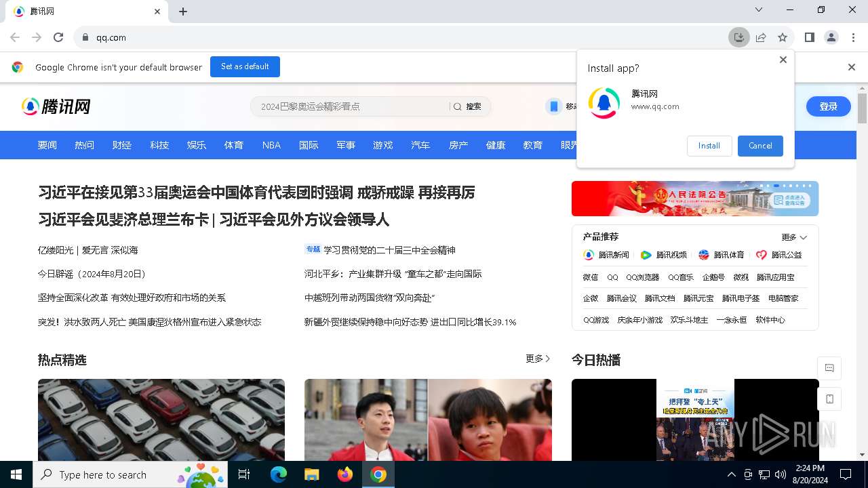Click the 人民法院公告 banner ad
Screen dimensions: 868x488
[695, 198]
